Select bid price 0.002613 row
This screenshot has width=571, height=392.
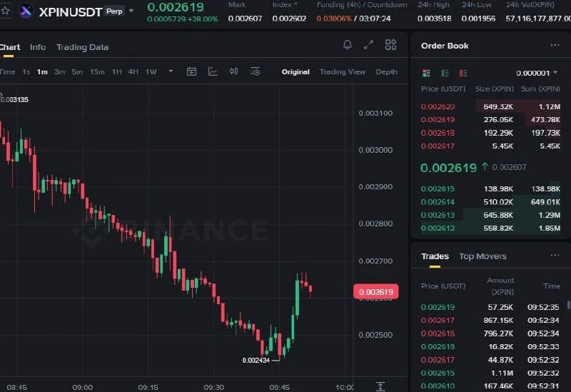click(490, 215)
